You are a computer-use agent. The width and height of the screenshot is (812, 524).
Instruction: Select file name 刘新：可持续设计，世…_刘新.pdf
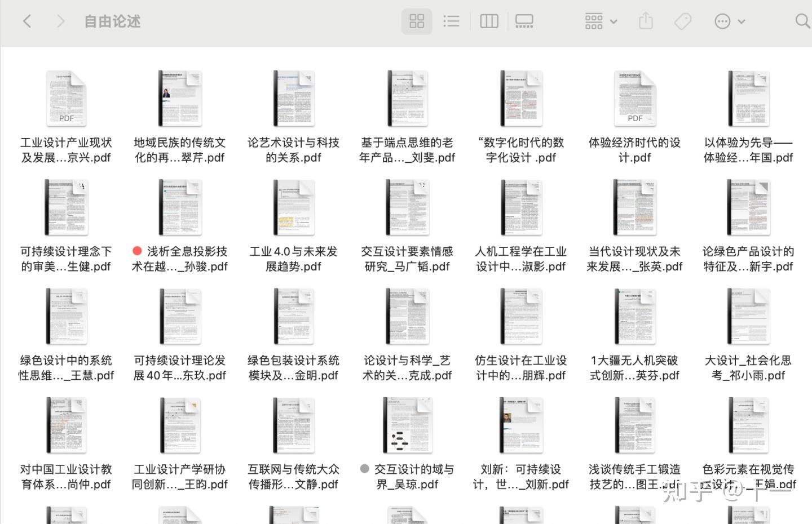point(521,477)
